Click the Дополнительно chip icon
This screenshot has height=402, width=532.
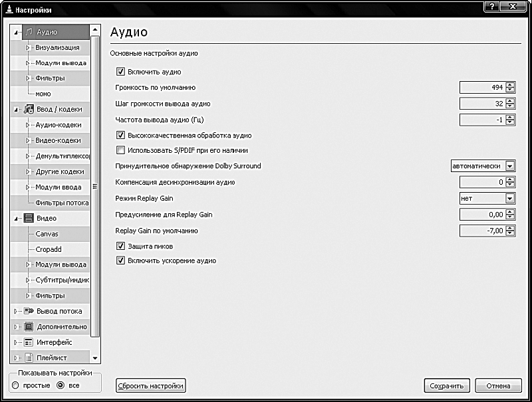[x=29, y=327]
